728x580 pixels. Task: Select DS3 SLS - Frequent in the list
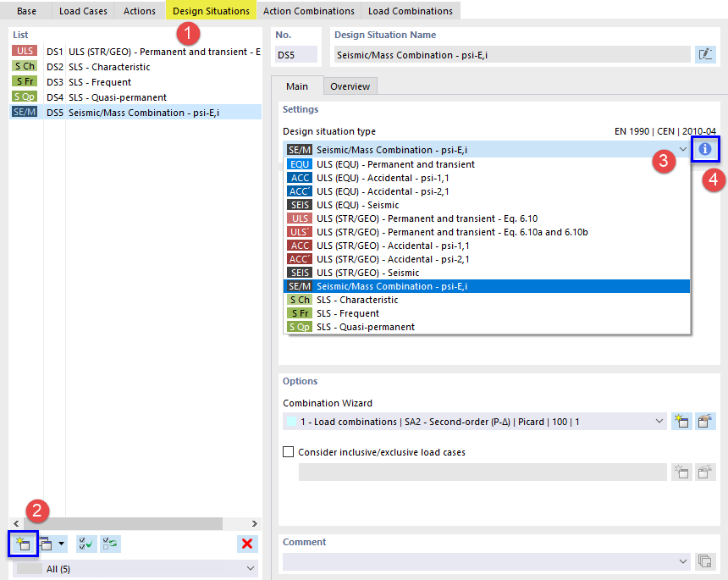(135, 82)
